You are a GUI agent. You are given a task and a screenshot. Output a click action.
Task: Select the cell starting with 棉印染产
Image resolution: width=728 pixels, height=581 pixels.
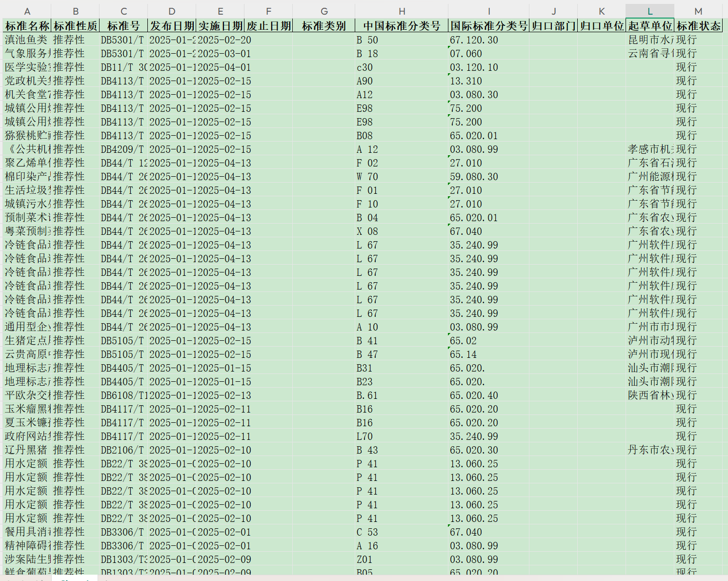[x=27, y=176]
